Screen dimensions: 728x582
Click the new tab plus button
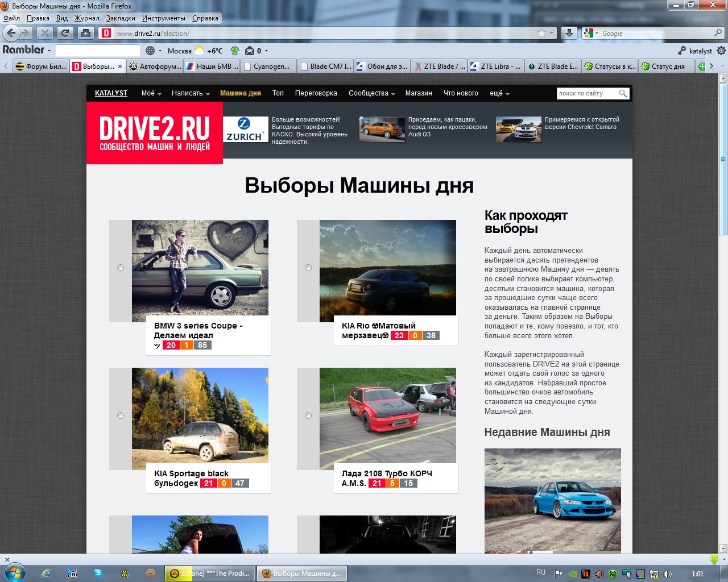[701, 66]
